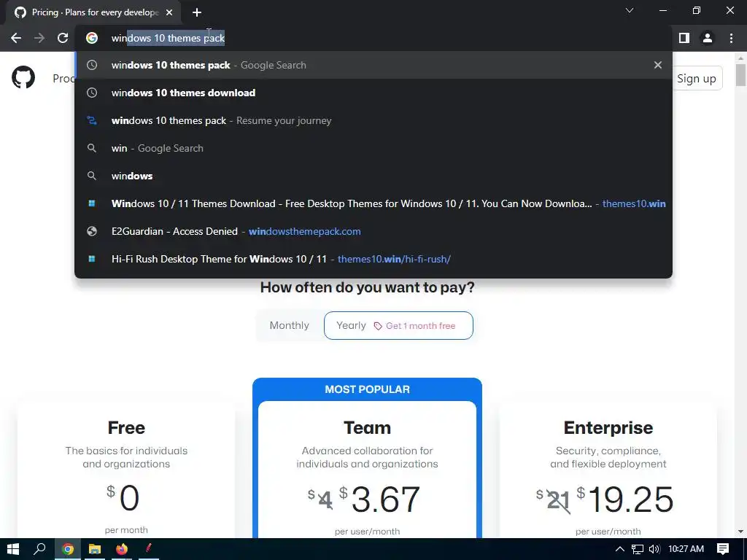Show hidden system tray icons
The image size is (747, 560).
click(620, 549)
